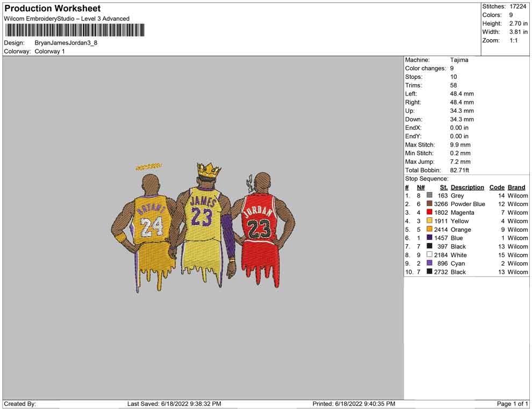Click the Height value 2.70 in

point(519,24)
